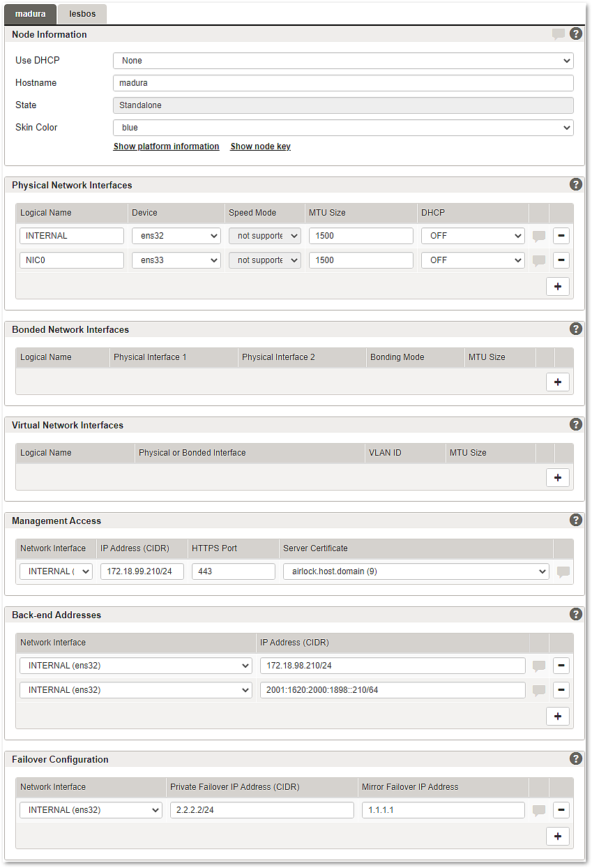The width and height of the screenshot is (592, 868).
Task: Edit Mirror Failover IP Address field
Action: coord(443,810)
